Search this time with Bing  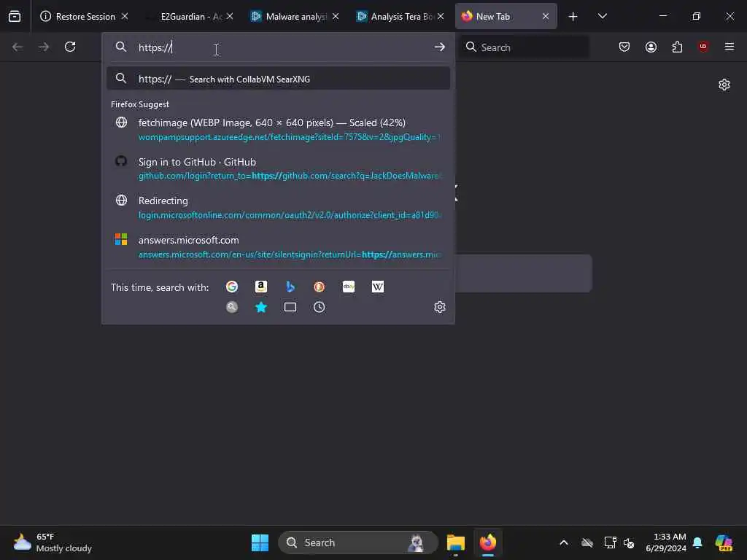(290, 287)
